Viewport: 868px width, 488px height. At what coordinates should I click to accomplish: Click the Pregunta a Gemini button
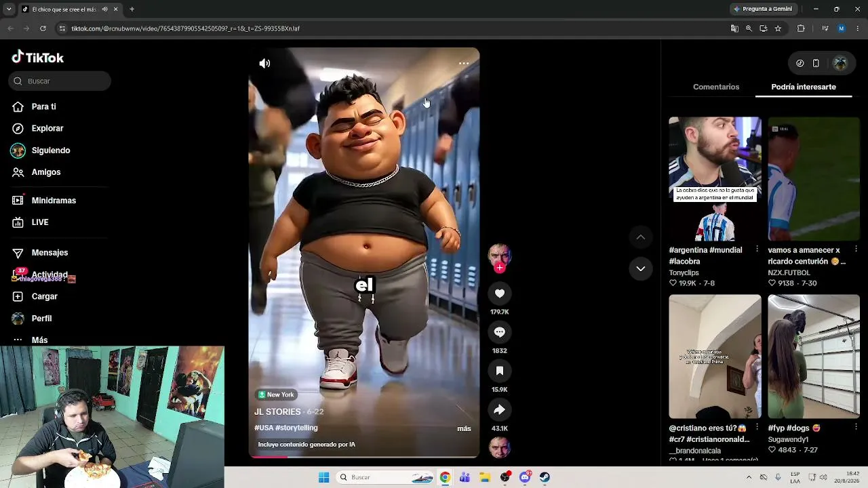[762, 9]
